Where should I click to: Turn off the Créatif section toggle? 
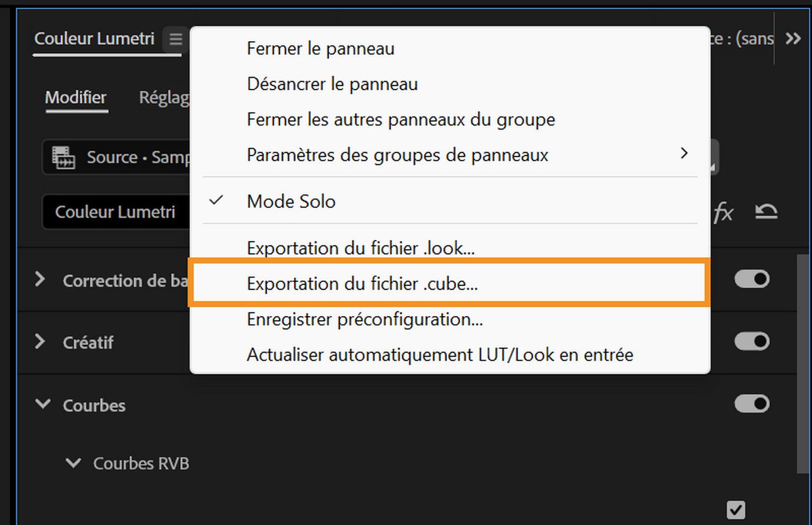pos(751,341)
